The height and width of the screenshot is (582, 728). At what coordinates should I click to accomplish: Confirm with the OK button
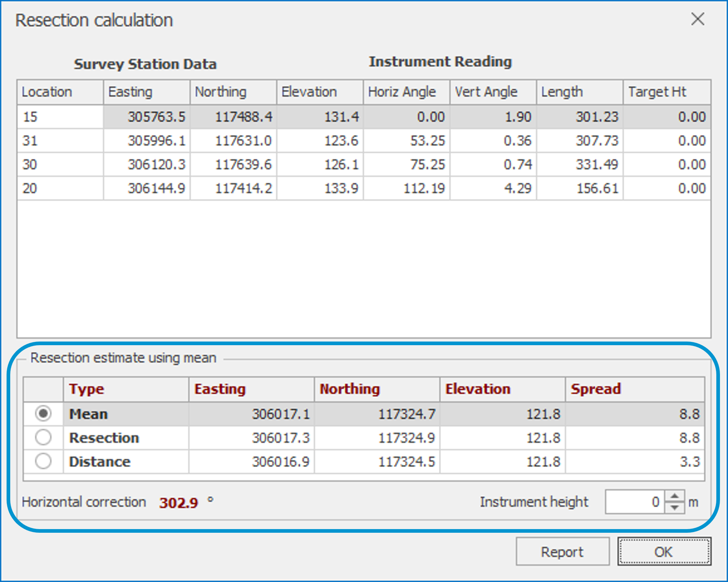[664, 552]
